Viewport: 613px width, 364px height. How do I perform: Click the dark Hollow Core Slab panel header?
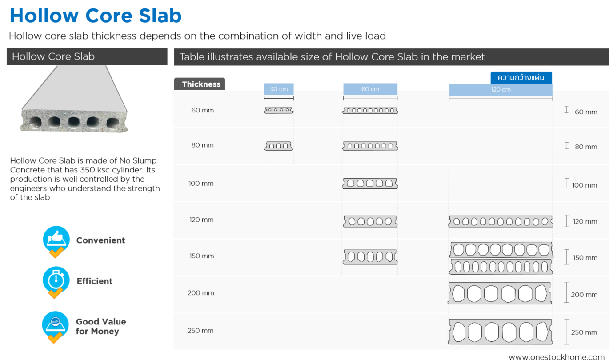(87, 57)
